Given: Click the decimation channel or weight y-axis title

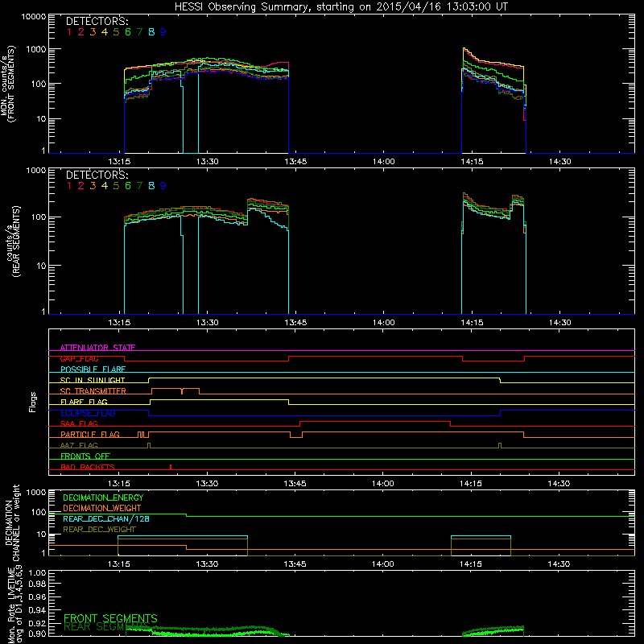Looking at the screenshot, I should coord(12,522).
